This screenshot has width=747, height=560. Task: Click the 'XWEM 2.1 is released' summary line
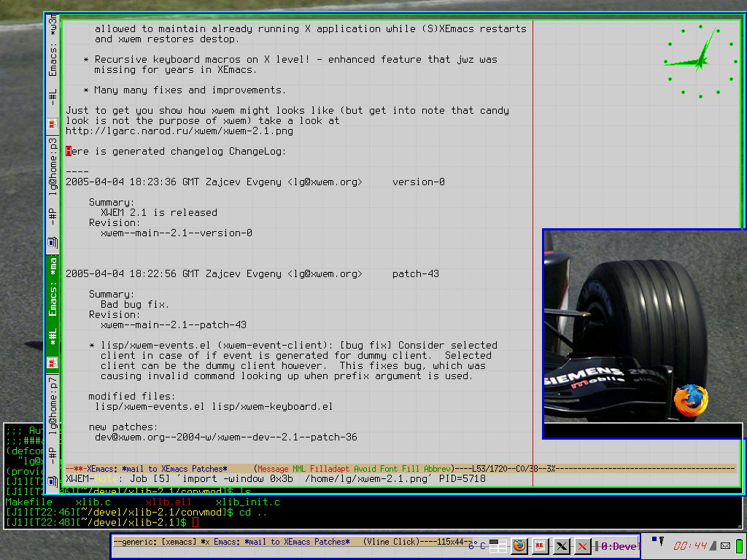click(x=158, y=213)
